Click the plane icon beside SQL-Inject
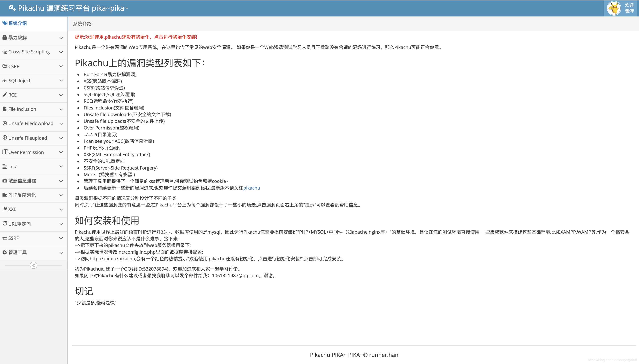639x364 pixels. pyautogui.click(x=4, y=81)
